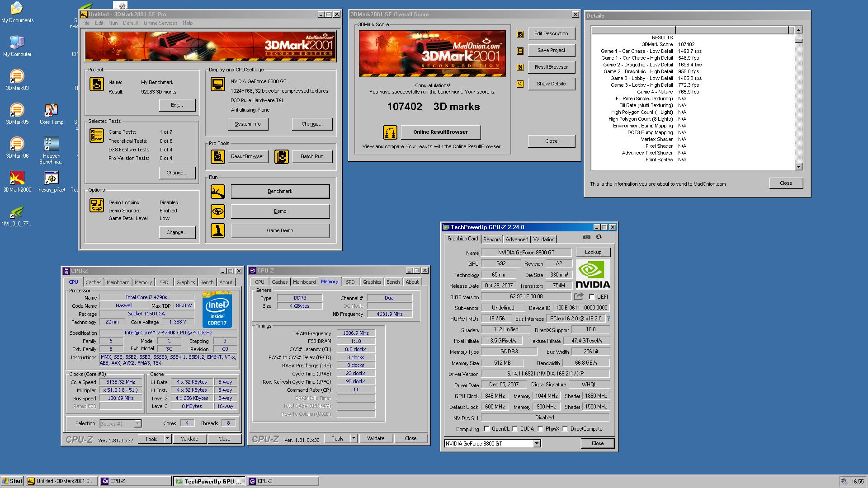
Task: Click the Bus Interface question mark in GPU-Z
Action: (609, 319)
